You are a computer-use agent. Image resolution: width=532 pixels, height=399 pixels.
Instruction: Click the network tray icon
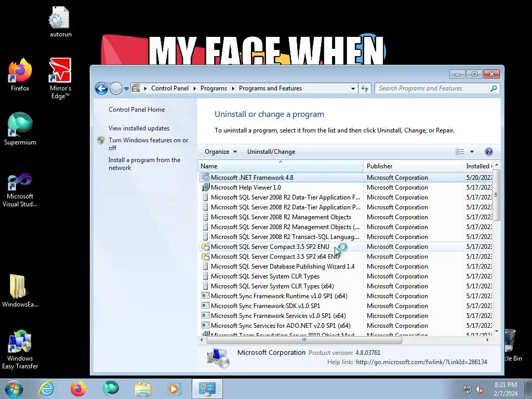tap(467, 389)
